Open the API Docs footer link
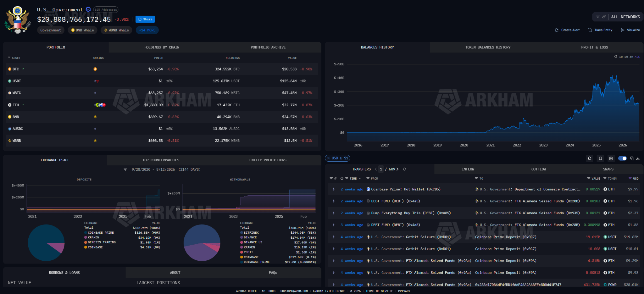Image resolution: width=644 pixels, height=294 pixels. (x=269, y=291)
